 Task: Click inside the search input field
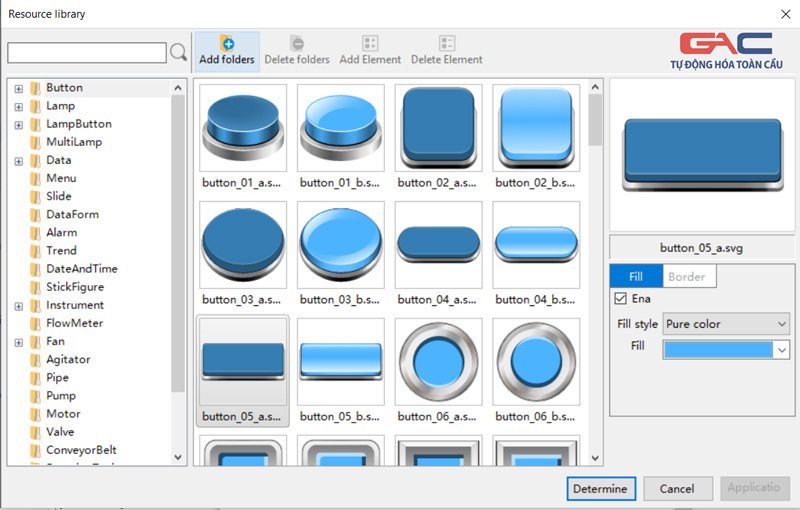click(x=87, y=53)
